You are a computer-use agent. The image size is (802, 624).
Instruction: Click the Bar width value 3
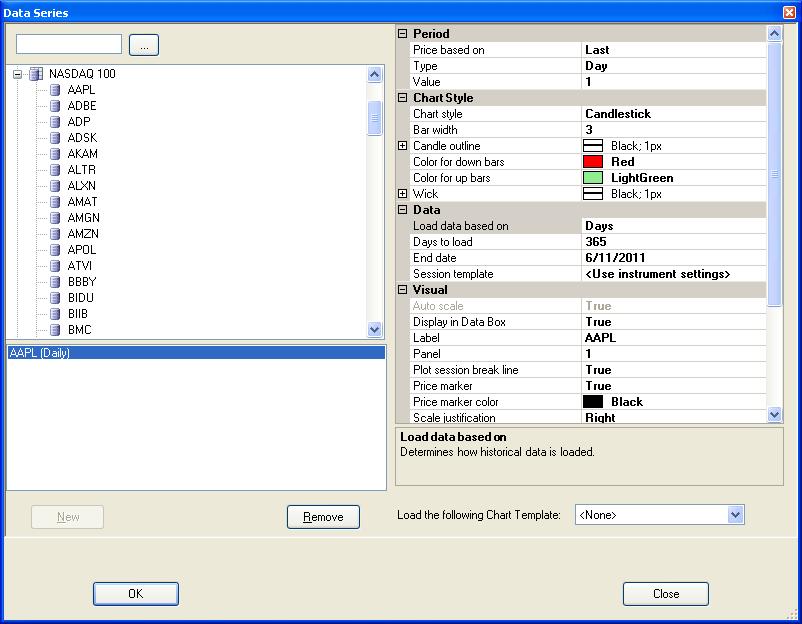[x=674, y=130]
